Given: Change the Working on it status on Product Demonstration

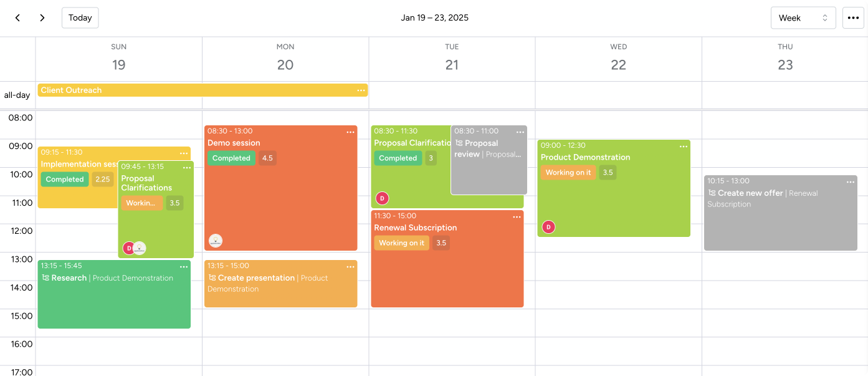Looking at the screenshot, I should tap(568, 173).
